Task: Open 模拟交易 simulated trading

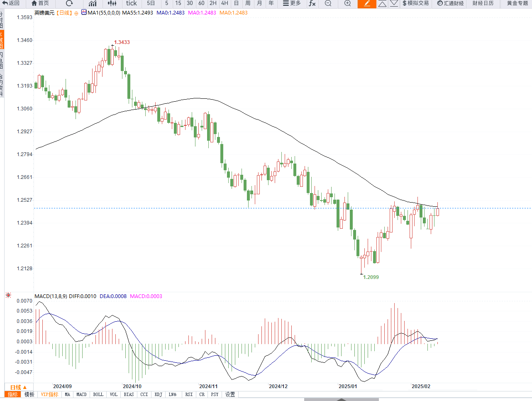Action: (x=415, y=3)
